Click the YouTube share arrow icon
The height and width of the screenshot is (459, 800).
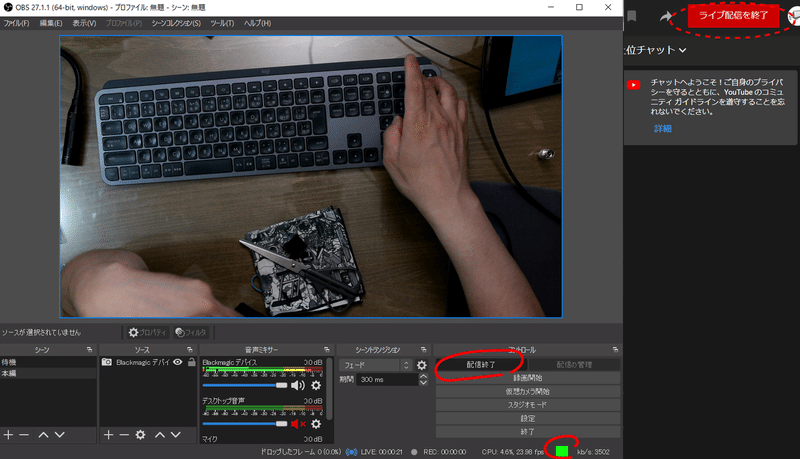[x=666, y=16]
